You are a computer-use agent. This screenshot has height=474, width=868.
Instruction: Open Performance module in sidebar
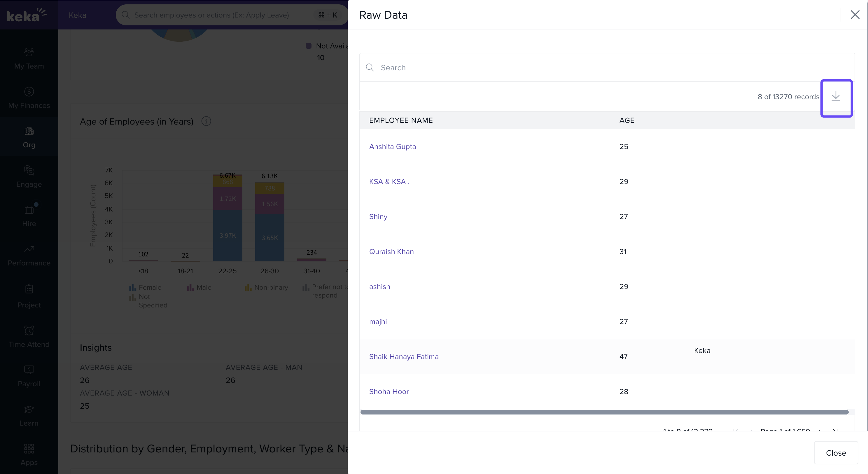tap(29, 256)
